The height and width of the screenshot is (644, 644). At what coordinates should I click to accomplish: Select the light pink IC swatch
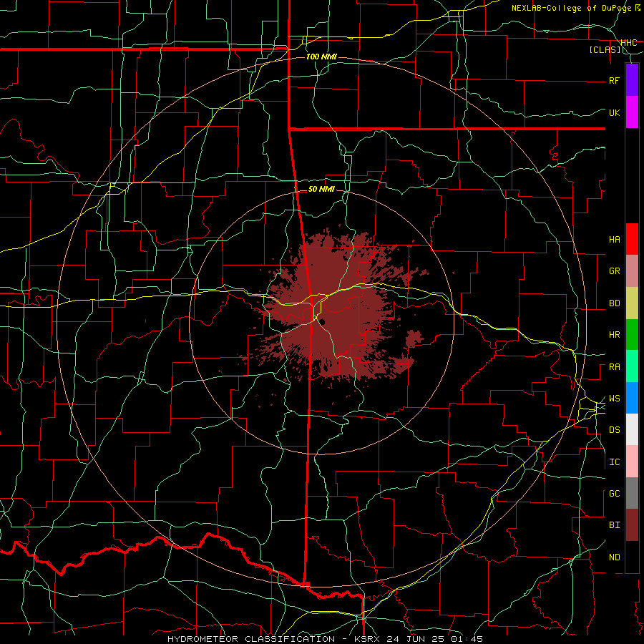(632, 462)
